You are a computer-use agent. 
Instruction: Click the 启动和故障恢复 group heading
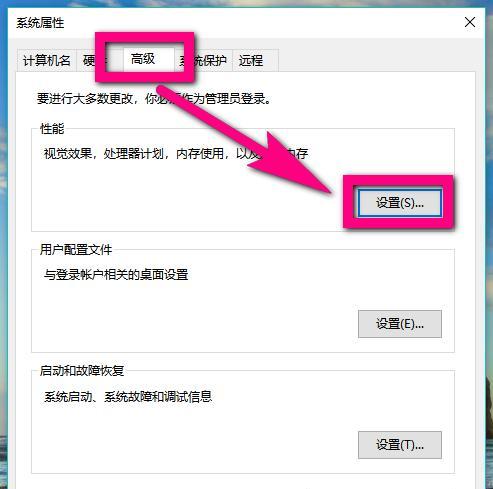pyautogui.click(x=82, y=370)
